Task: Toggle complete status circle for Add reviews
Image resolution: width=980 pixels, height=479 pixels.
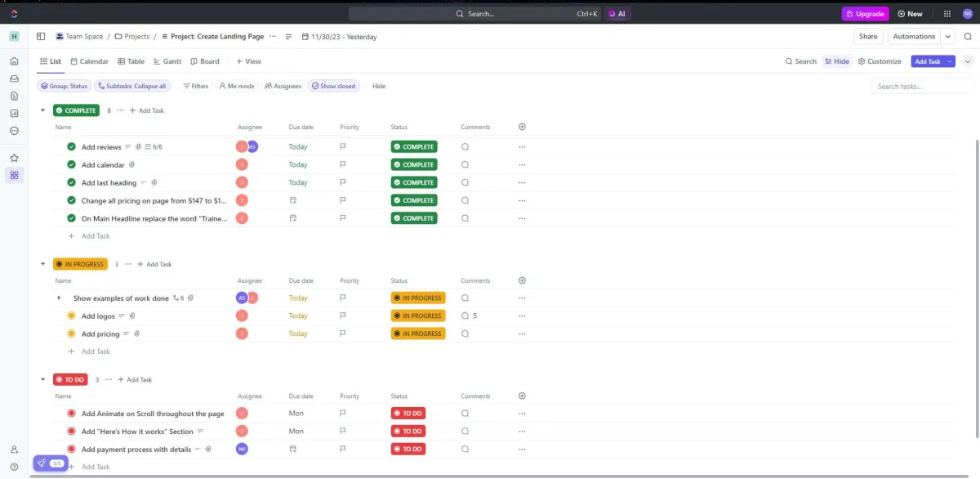Action: (x=72, y=147)
